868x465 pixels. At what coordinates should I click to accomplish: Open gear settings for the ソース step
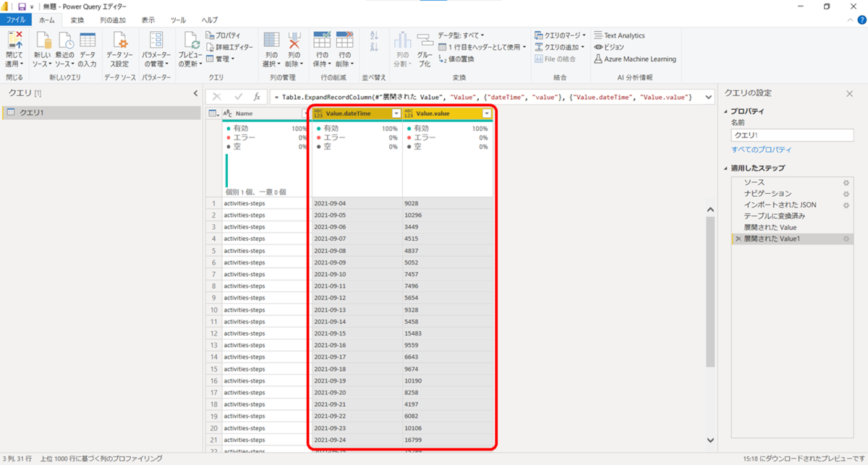click(846, 182)
